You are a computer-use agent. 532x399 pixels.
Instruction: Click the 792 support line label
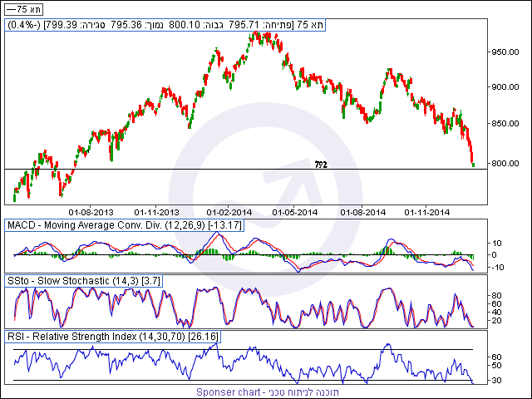(321, 165)
